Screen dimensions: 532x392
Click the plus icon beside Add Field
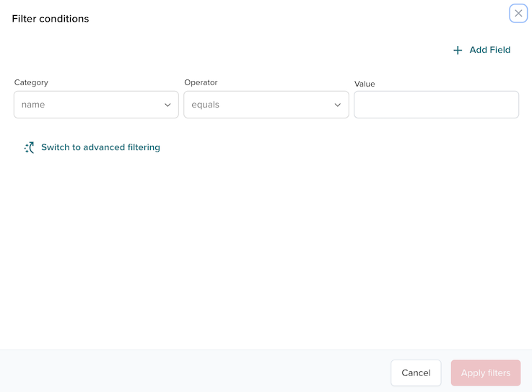pyautogui.click(x=458, y=51)
